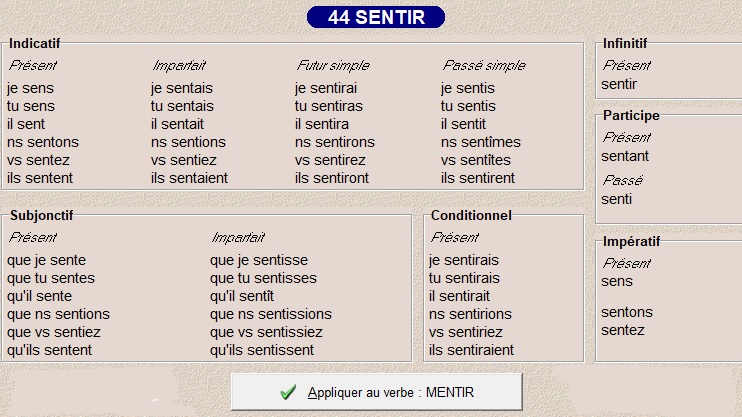
Task: Select the past participle 'senti'
Action: click(617, 199)
